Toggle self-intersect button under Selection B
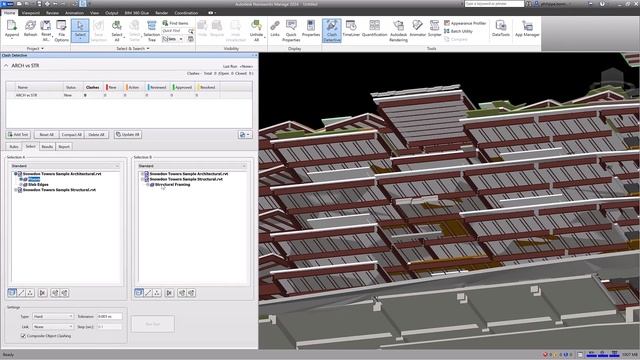The width and height of the screenshot is (640, 360). coord(169,293)
